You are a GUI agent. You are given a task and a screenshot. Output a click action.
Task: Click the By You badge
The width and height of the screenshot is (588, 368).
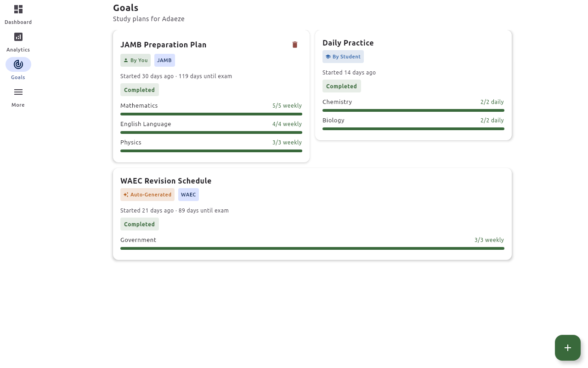(136, 60)
